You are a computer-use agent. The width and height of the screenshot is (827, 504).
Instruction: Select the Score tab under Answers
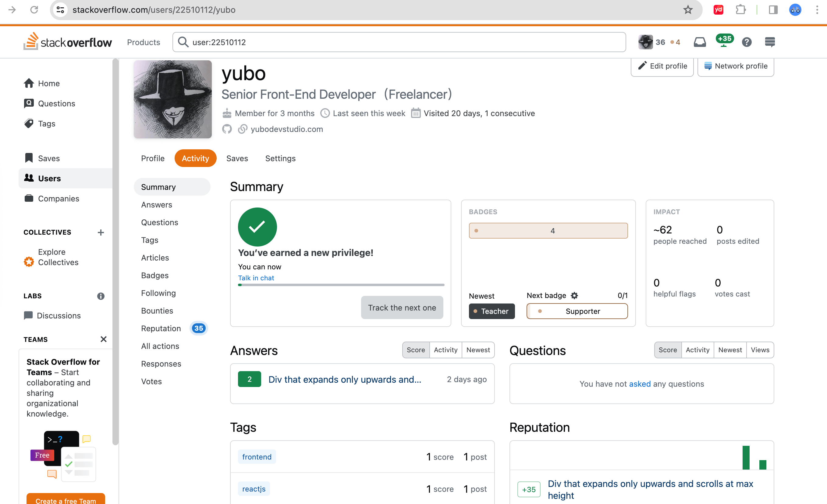pos(416,350)
